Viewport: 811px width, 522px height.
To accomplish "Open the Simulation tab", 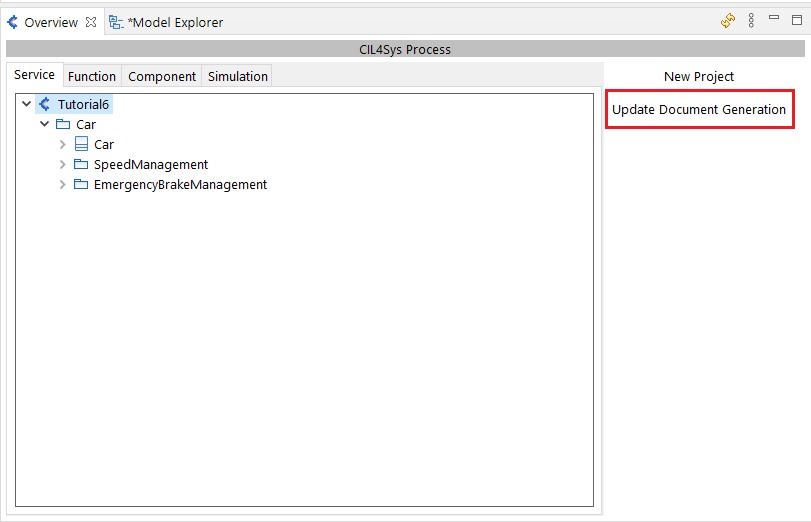I will click(x=237, y=77).
